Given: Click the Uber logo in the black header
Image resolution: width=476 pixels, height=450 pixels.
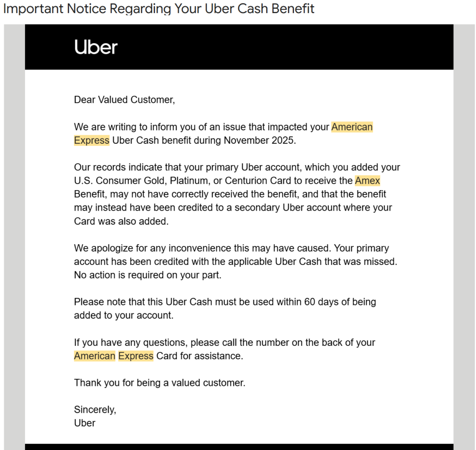Looking at the screenshot, I should [96, 47].
